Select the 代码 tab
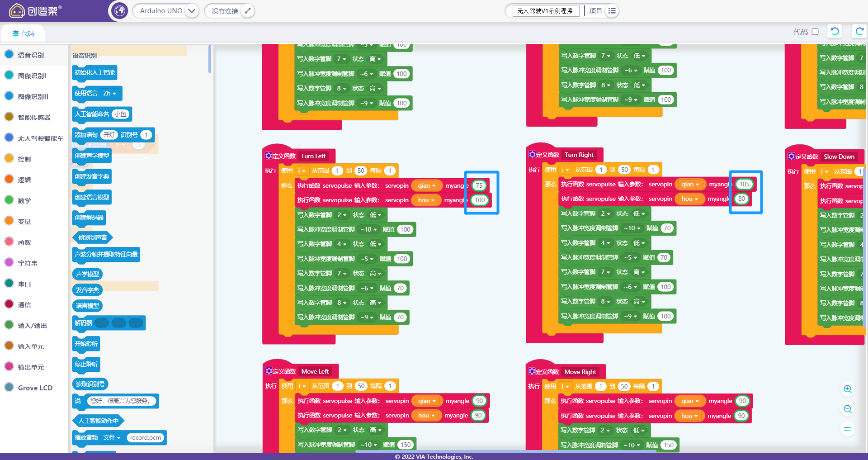The height and width of the screenshot is (460, 868). pos(23,33)
